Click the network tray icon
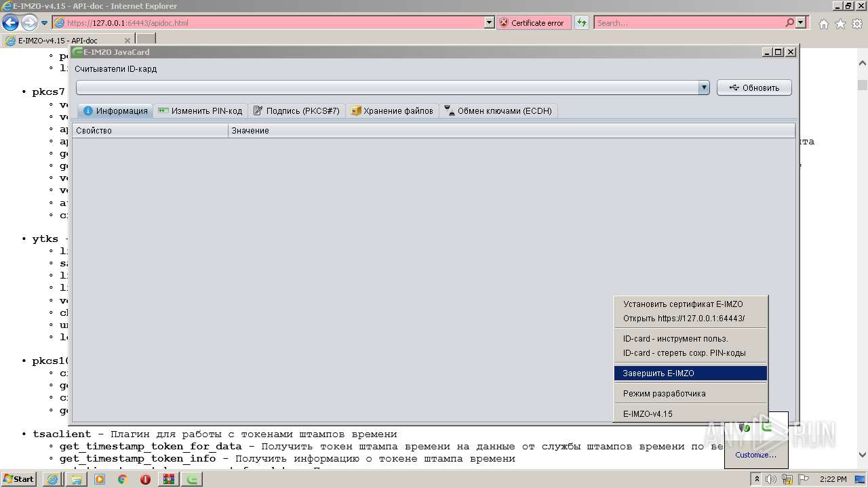 [787, 479]
